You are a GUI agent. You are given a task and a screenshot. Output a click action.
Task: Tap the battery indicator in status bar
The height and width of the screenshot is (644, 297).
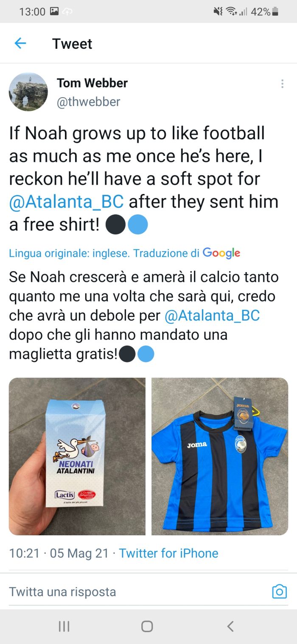[x=275, y=11]
